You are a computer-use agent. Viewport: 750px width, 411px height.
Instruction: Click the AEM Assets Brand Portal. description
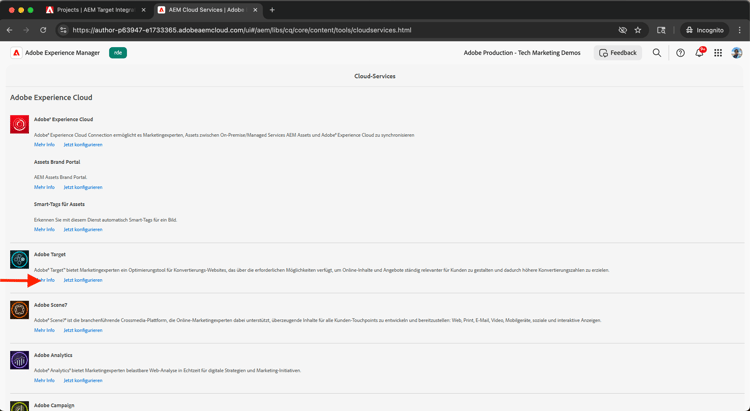pyautogui.click(x=61, y=177)
